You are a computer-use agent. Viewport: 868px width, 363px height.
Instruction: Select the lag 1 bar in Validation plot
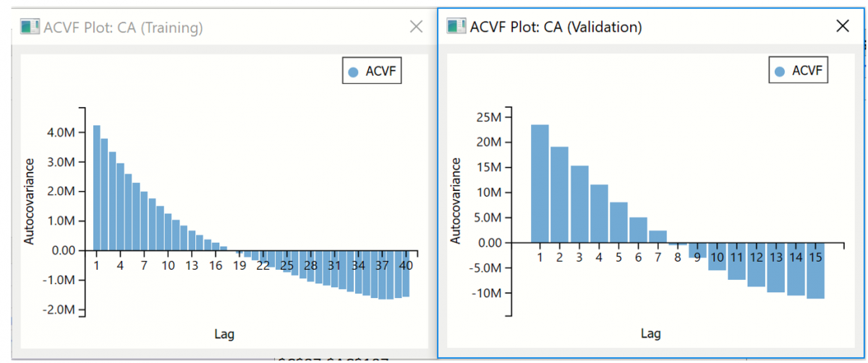[x=540, y=183]
